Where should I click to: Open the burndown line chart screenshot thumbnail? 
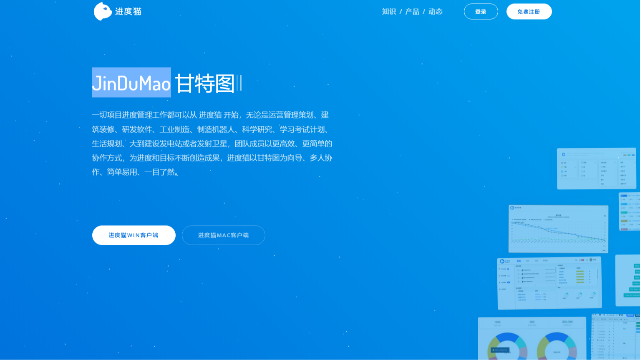point(558,229)
